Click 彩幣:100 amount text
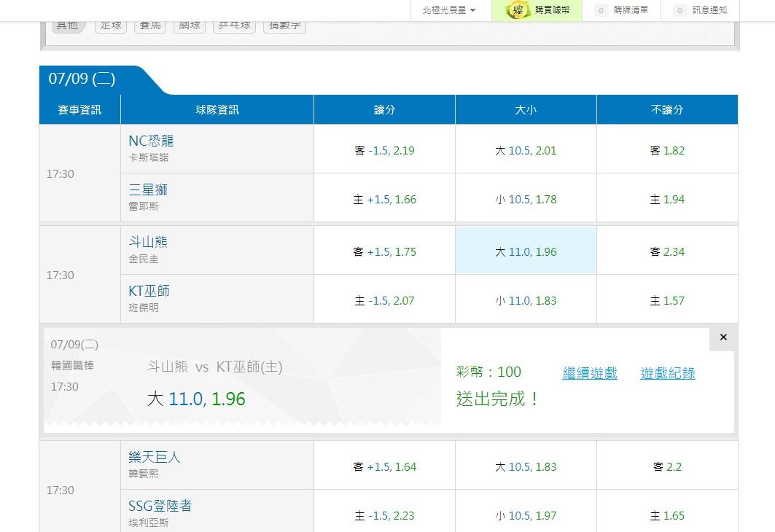Screen dimensions: 775x532 (488, 372)
